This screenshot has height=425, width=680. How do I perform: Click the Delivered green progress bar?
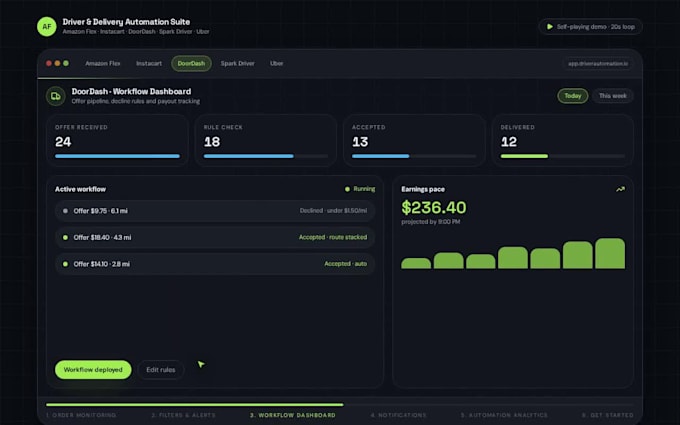pos(524,156)
